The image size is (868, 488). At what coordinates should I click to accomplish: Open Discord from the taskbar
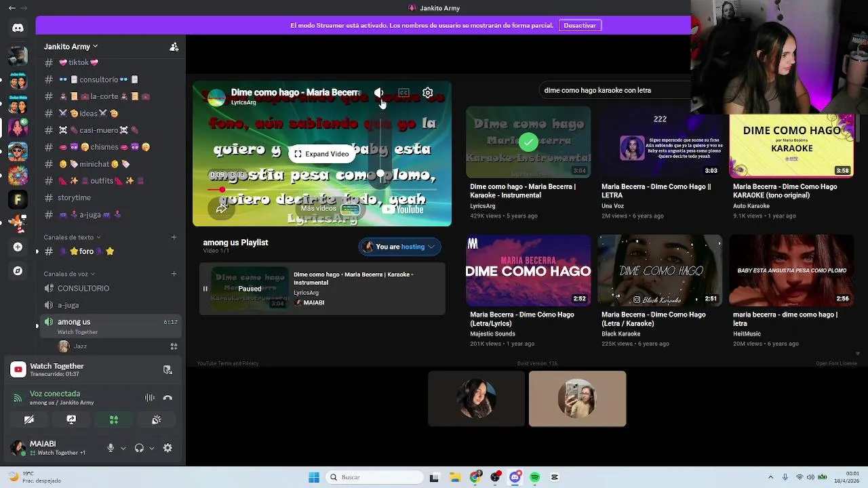515,477
